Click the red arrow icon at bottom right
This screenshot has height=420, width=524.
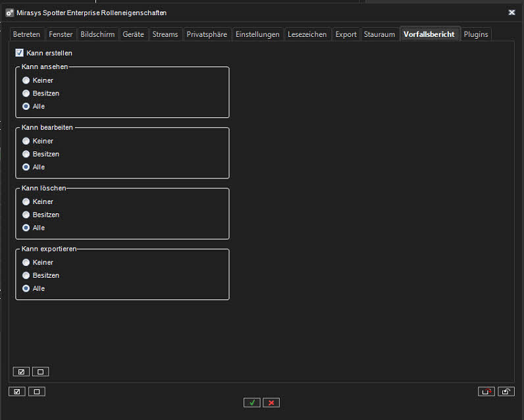(x=486, y=392)
